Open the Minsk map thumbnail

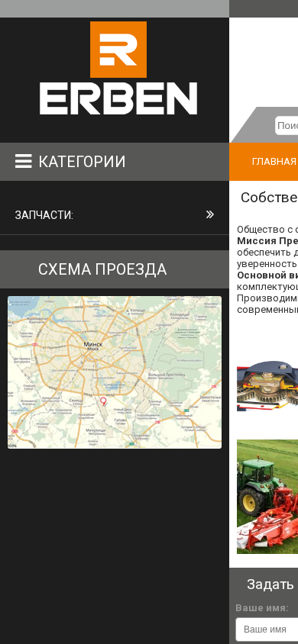tap(115, 372)
